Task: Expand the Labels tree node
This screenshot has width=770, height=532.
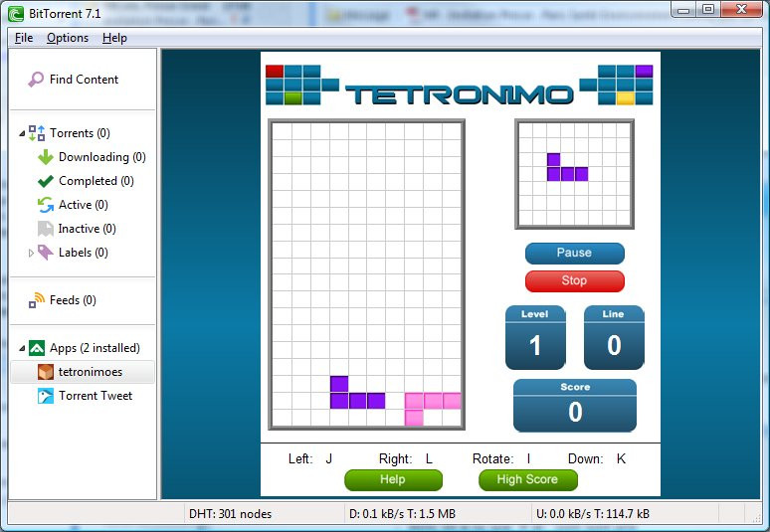Action: click(31, 253)
